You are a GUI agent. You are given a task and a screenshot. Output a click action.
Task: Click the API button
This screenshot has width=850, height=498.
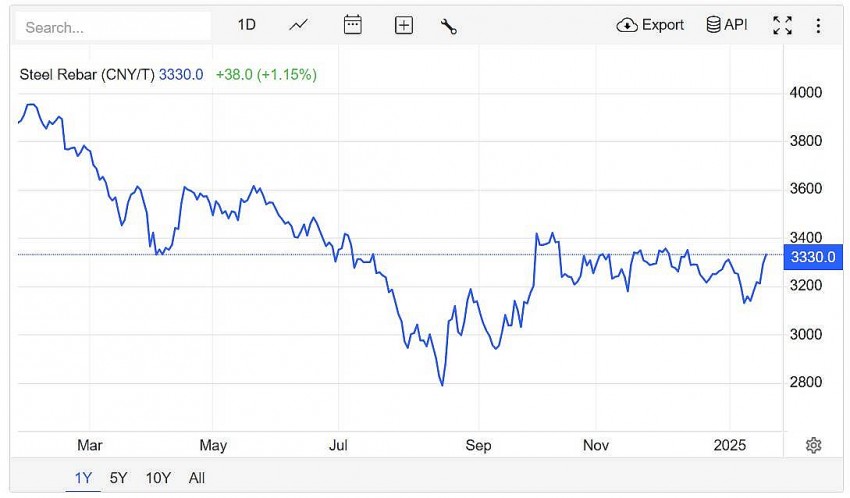[x=727, y=25]
